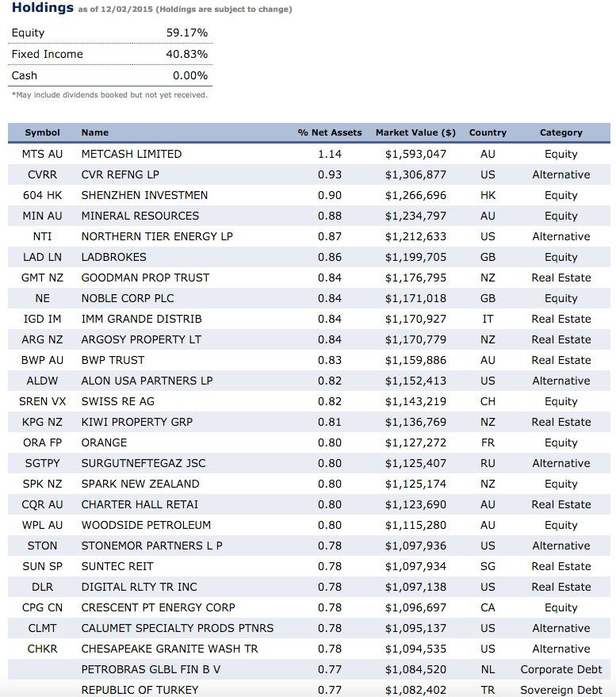This screenshot has width=616, height=697.
Task: Click NORTHERN TIER ENERGY LP name
Action: (157, 236)
